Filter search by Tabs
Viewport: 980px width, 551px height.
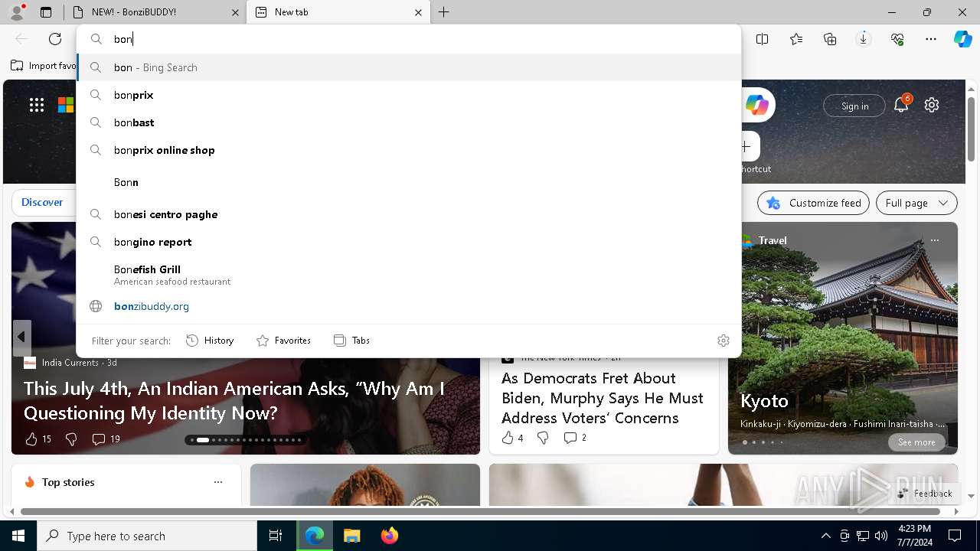tap(351, 341)
